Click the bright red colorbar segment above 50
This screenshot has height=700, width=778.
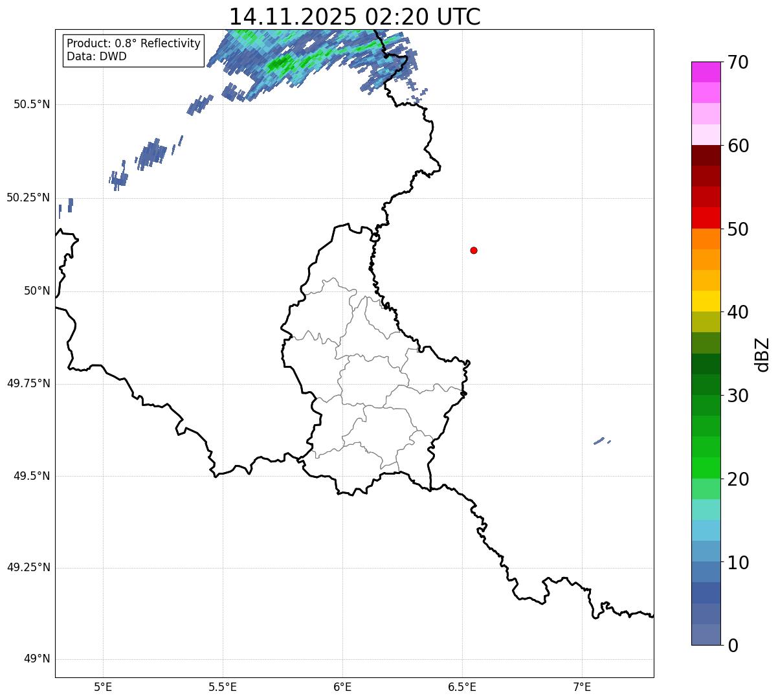(706, 218)
